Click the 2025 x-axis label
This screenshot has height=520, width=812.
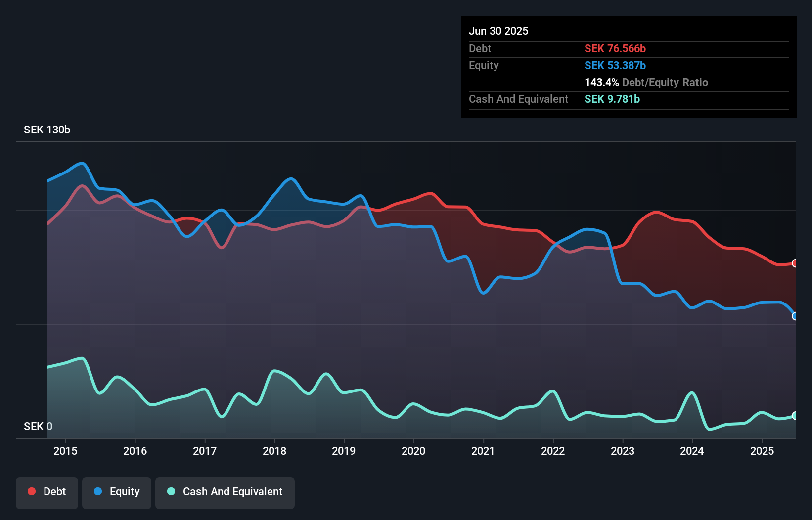pos(762,451)
